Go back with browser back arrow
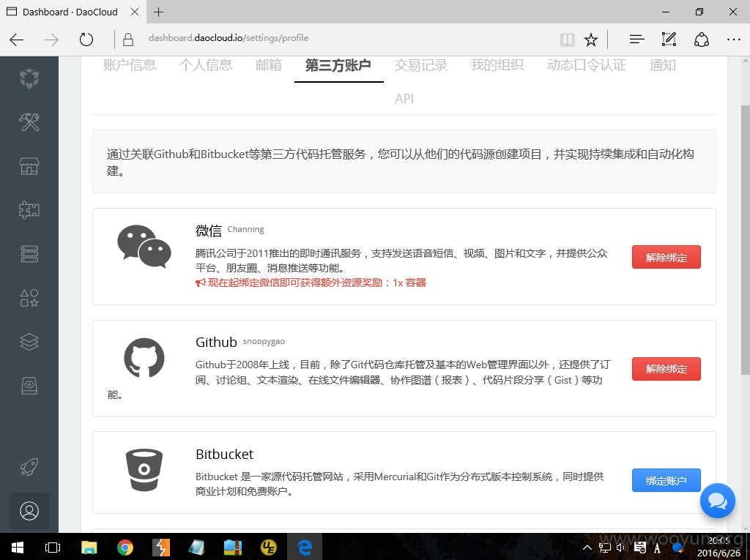This screenshot has height=560, width=750. pyautogui.click(x=17, y=40)
